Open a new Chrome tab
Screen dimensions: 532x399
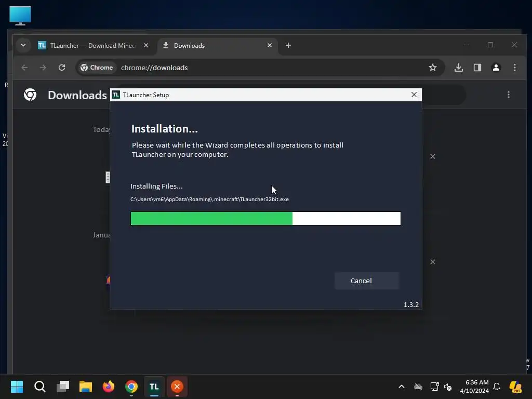[x=288, y=46]
